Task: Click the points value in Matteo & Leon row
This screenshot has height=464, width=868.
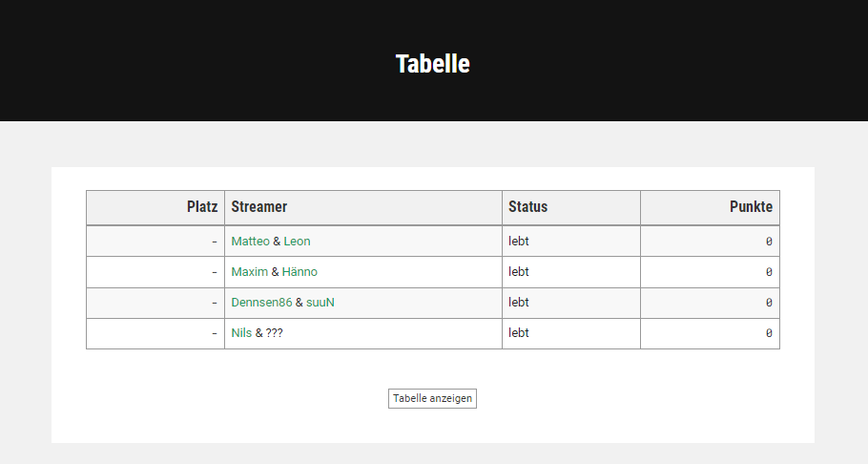Action: (769, 242)
